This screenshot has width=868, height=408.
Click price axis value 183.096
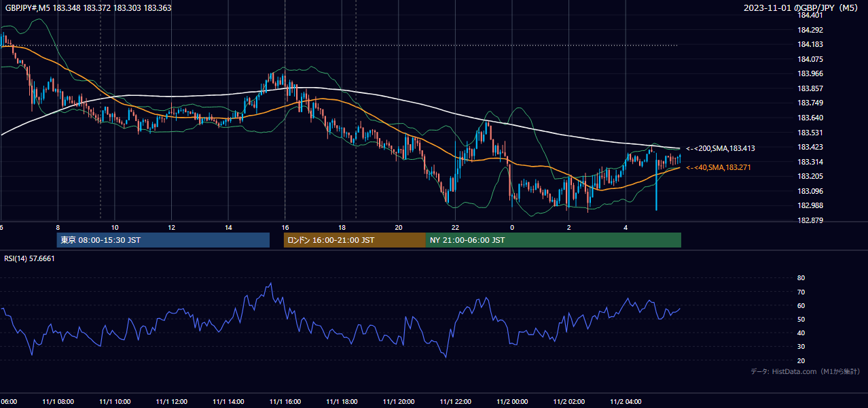[810, 191]
